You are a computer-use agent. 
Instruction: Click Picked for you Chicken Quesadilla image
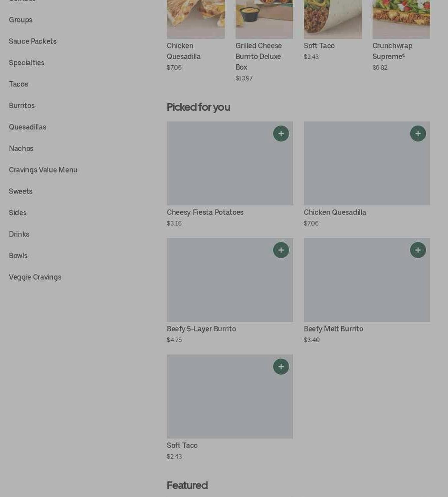coord(367,163)
